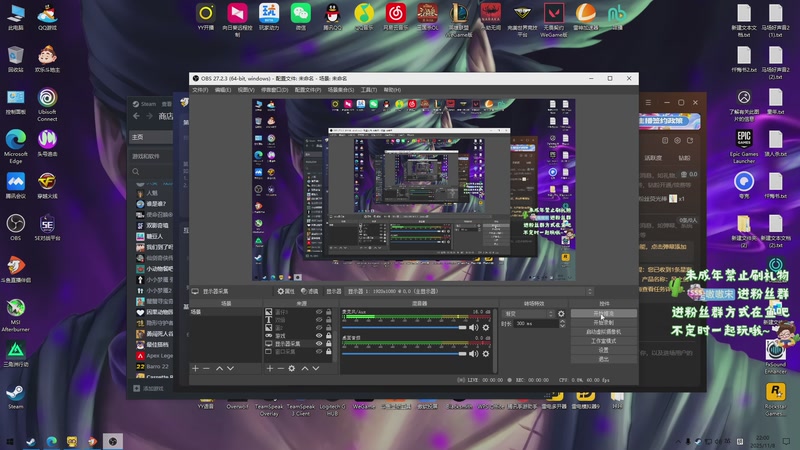800x450 pixels.
Task: Open 停靠窗口(D) menu in OBS
Action: tap(274, 90)
